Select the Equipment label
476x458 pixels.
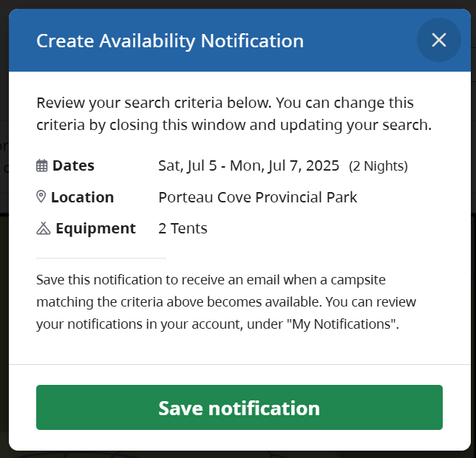[x=95, y=228]
